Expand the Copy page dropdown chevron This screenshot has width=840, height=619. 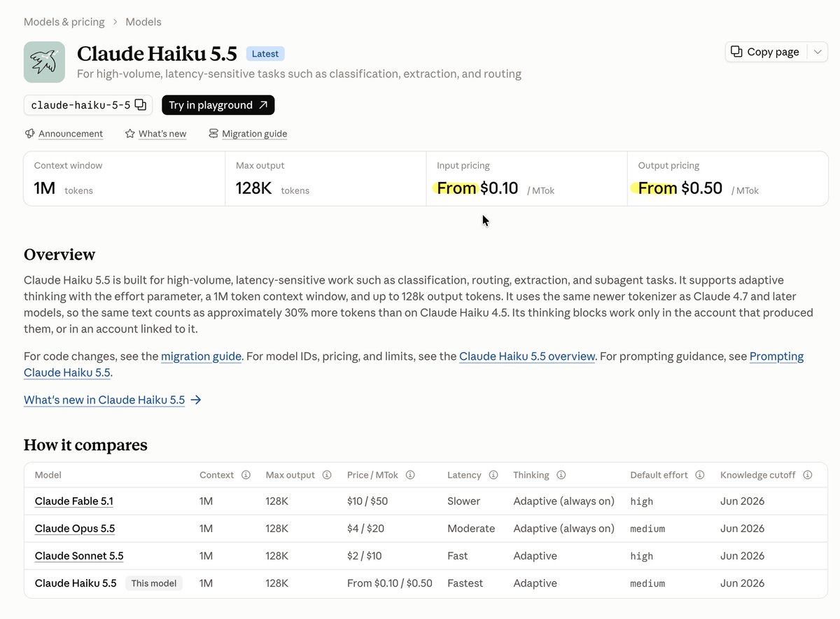tap(818, 52)
